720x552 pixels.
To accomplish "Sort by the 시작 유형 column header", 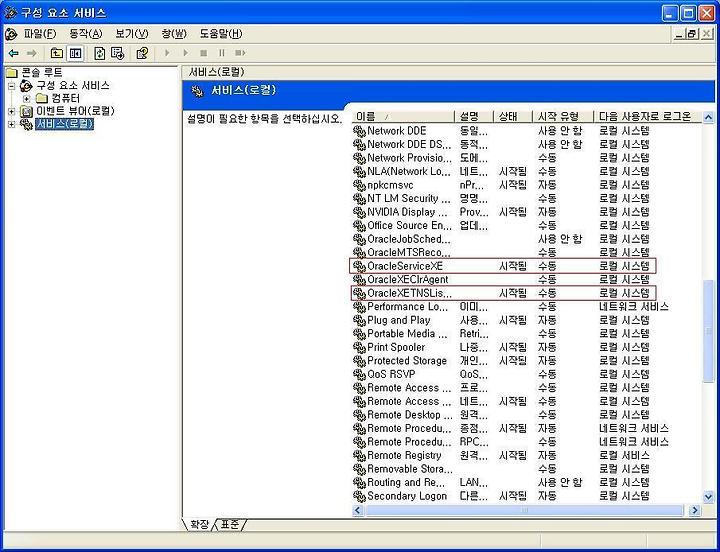I will 563,117.
